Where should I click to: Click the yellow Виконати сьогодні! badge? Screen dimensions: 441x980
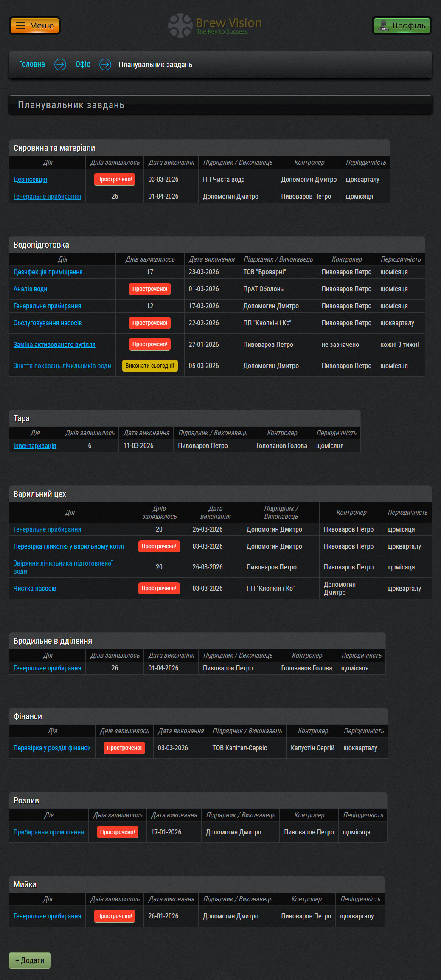(x=150, y=366)
